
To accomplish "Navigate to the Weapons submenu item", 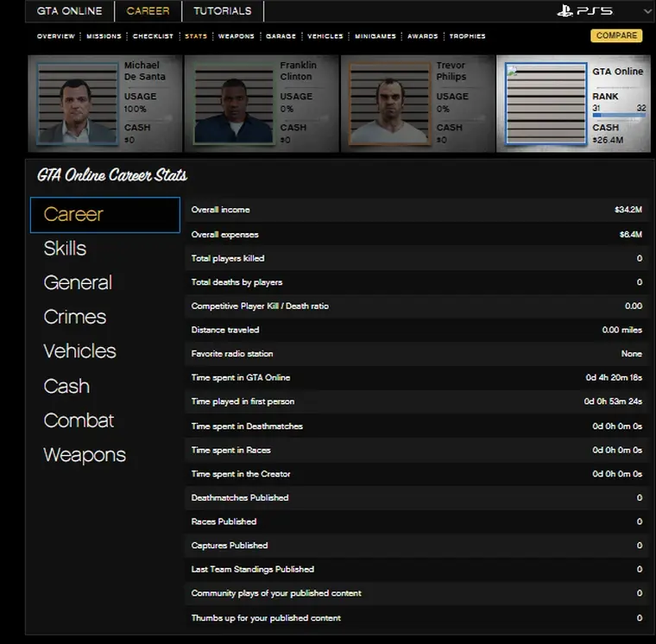I will 236,36.
